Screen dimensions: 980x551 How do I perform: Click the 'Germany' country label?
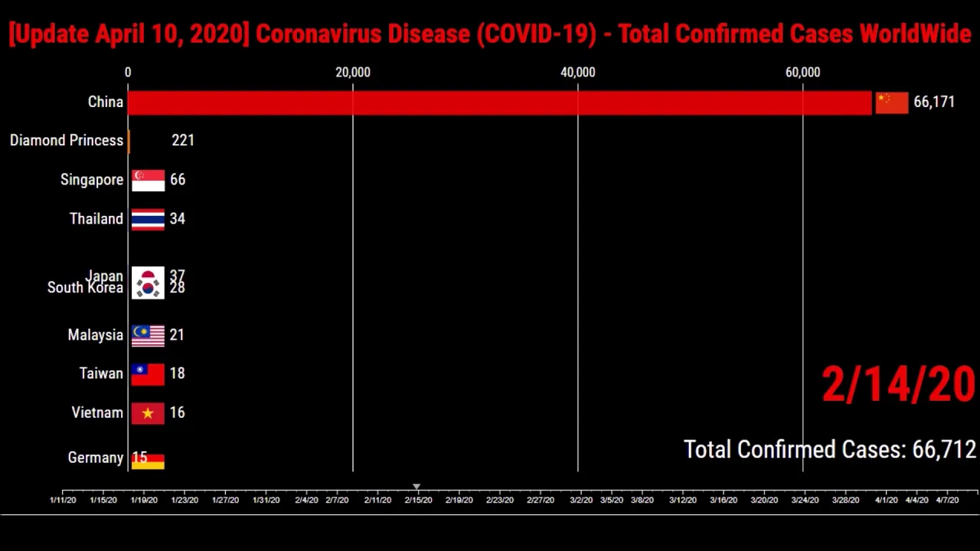click(96, 458)
